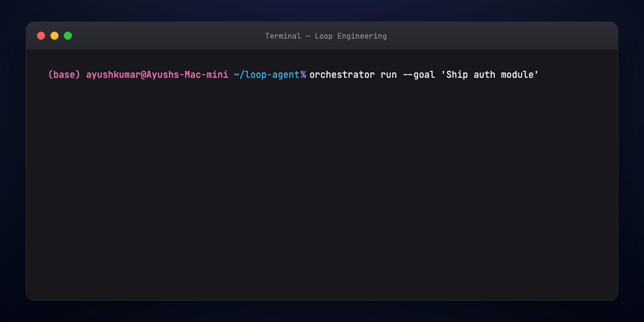The width and height of the screenshot is (644, 322).
Task: Maximize the window via the green button
Action: [x=68, y=36]
